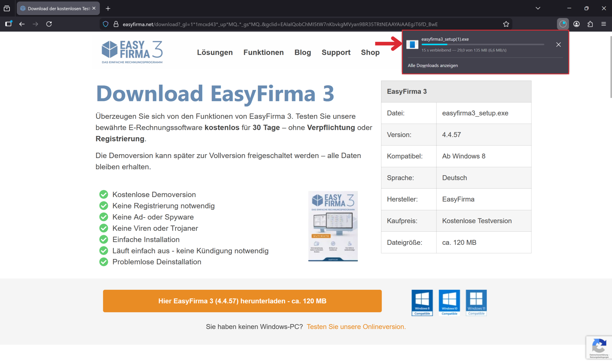The image size is (612, 364).
Task: Cancel the easyfirma3_setup(1).exe download
Action: tap(558, 45)
